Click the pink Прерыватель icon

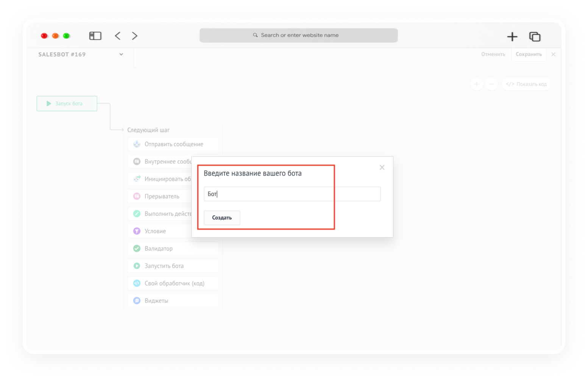tap(137, 196)
